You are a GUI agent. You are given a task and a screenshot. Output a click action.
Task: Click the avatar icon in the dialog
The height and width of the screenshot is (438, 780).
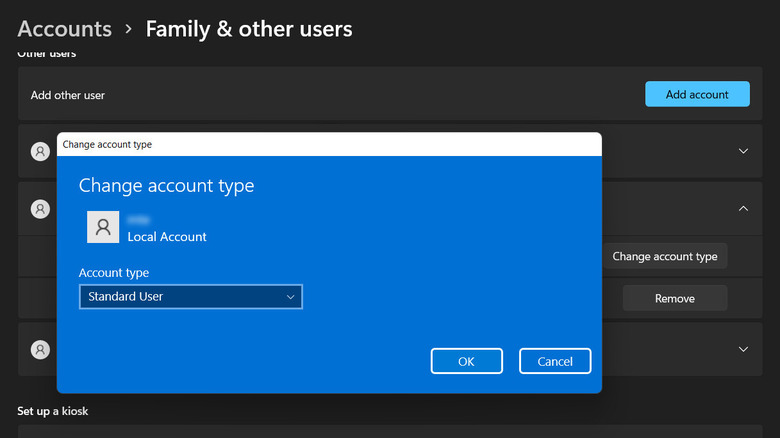[103, 227]
